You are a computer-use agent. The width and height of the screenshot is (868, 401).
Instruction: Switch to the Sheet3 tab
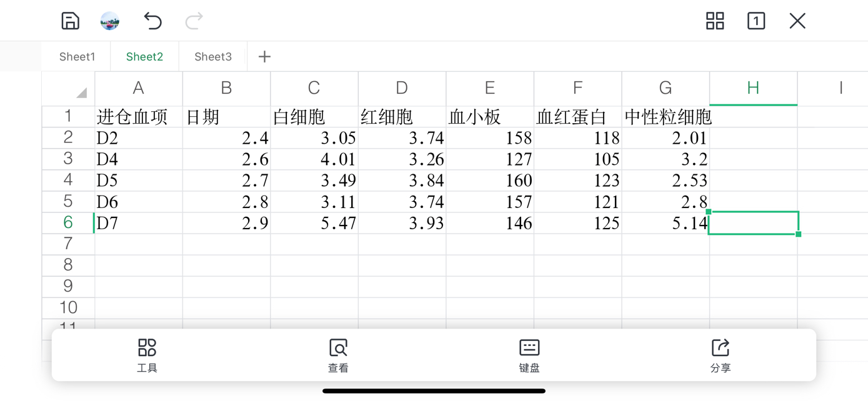pos(213,57)
